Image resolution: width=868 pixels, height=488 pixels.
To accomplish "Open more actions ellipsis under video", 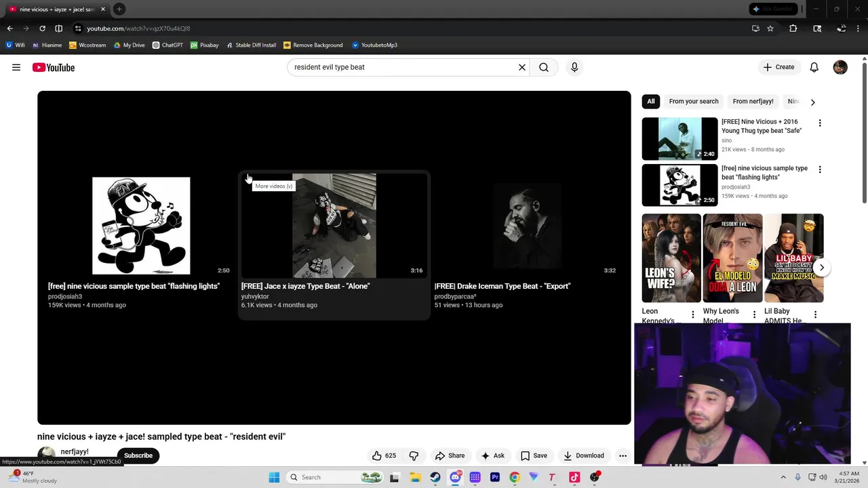I will coord(623,455).
